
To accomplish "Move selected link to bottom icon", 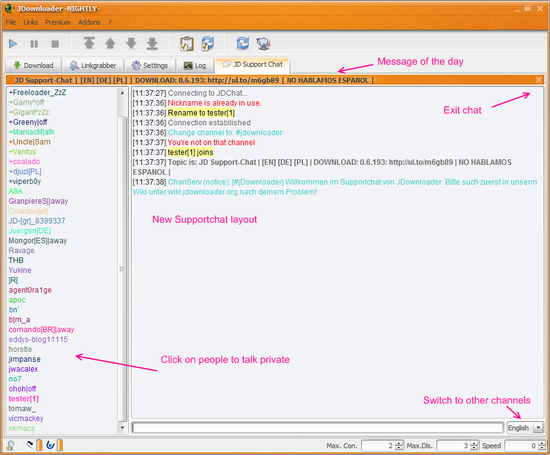I will pyautogui.click(x=152, y=44).
